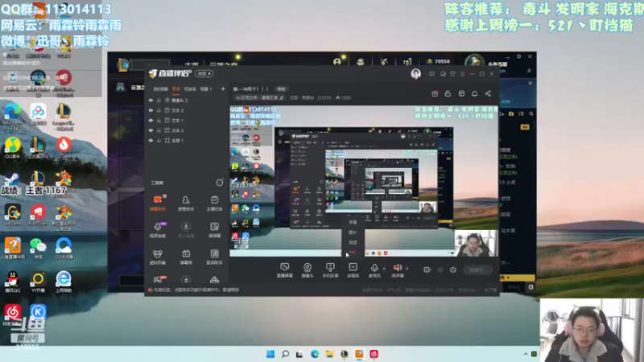
Task: Open the 歌词助手 tool
Action: (x=214, y=257)
